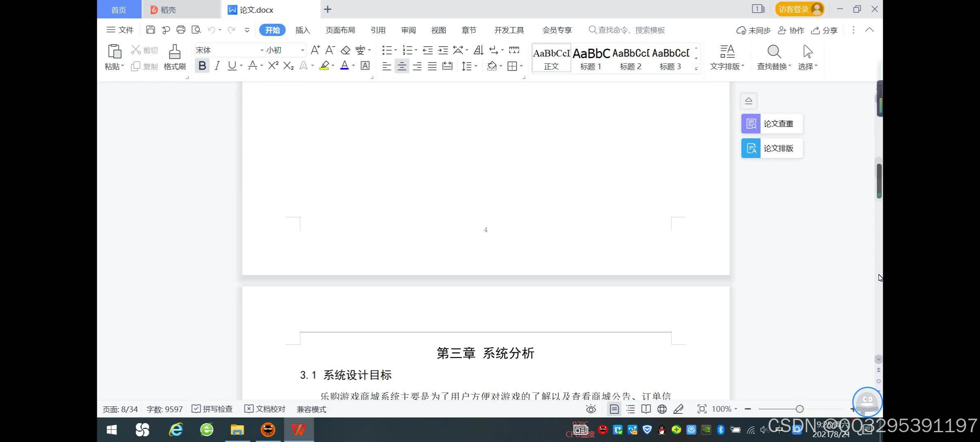Open 选择 dropdown
The image size is (980, 442).
point(808,66)
